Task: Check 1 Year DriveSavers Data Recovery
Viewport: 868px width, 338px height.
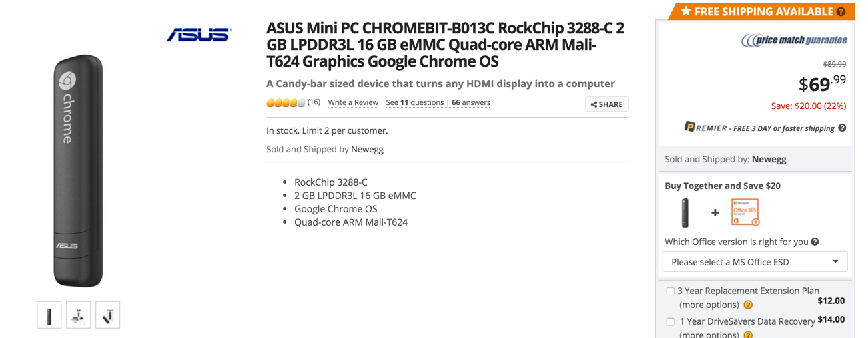Action: click(x=671, y=321)
